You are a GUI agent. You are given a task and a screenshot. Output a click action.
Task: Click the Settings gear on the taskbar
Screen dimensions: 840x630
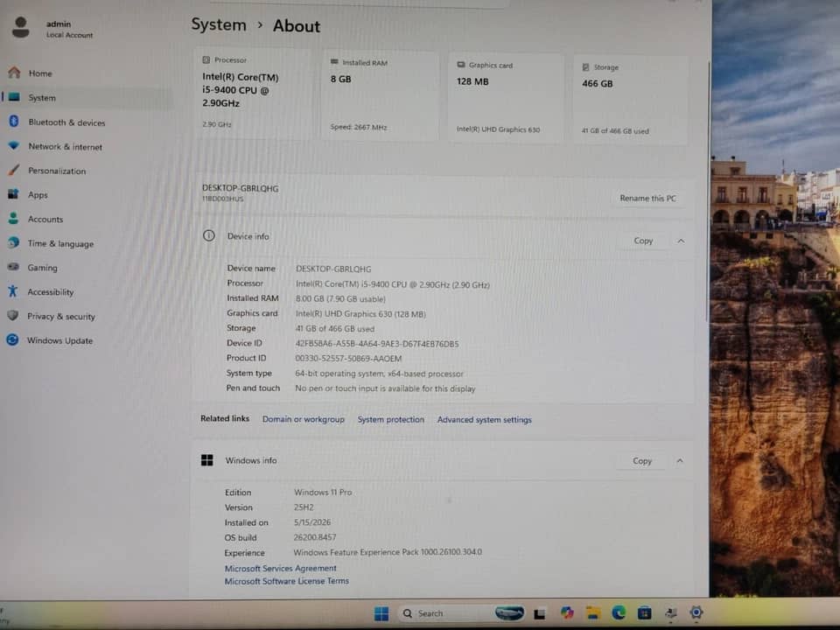coord(696,612)
